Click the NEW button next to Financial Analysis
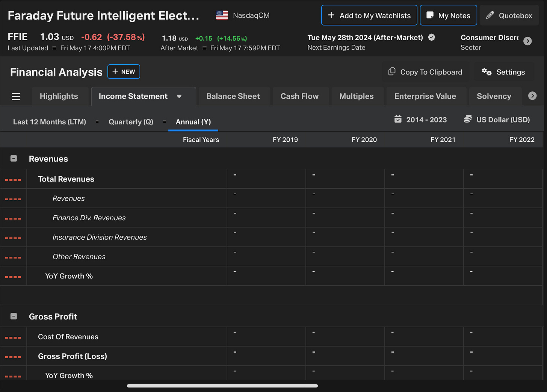Screen dimensions: 547x392 (x=124, y=72)
